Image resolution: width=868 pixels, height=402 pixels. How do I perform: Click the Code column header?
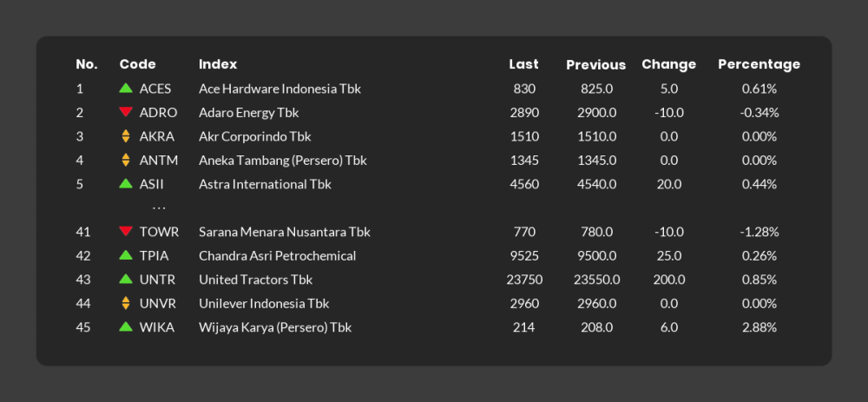click(x=137, y=64)
